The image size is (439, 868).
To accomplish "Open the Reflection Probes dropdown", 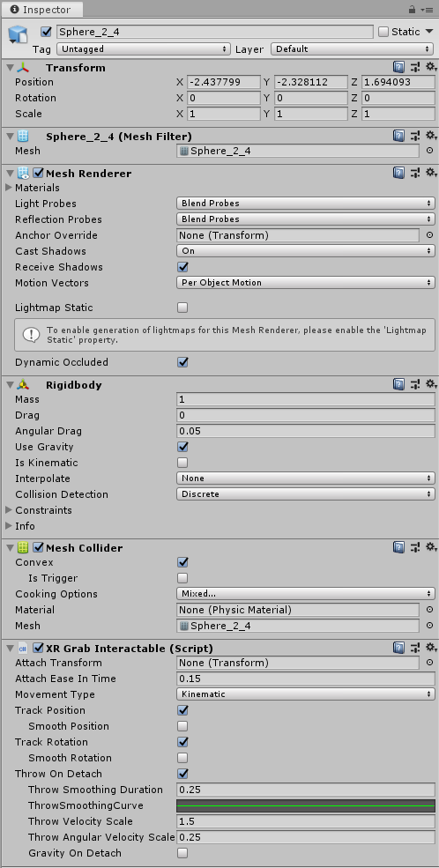I will (306, 219).
